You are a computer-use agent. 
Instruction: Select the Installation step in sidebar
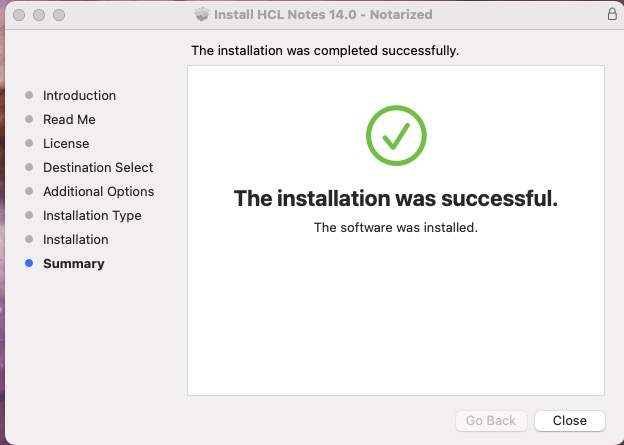75,240
